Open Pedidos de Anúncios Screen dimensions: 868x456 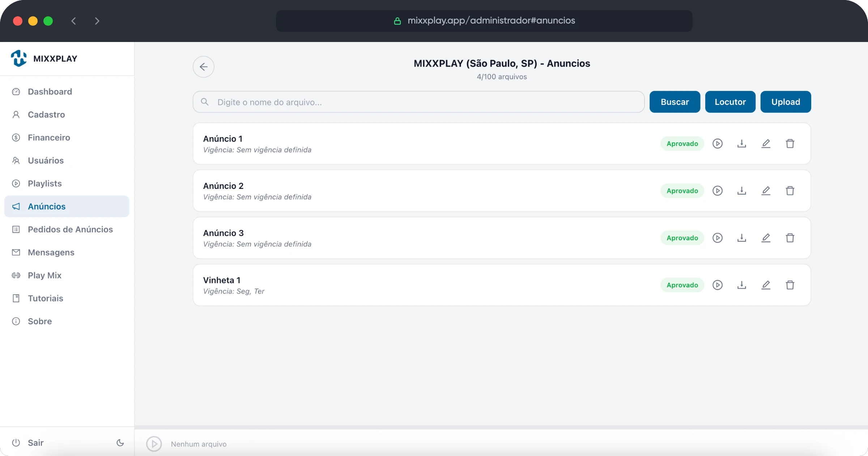point(67,229)
